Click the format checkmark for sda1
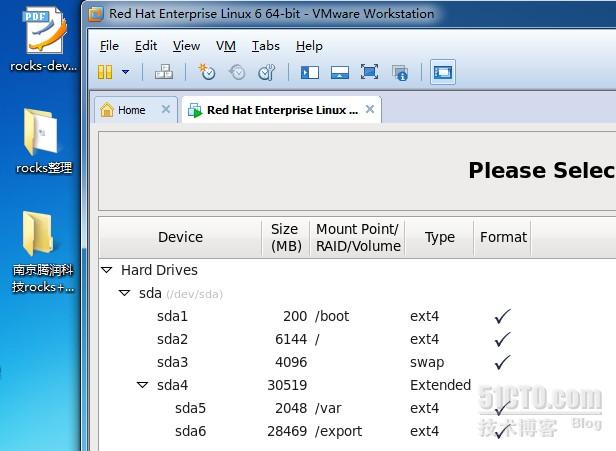Screen dimensions: 616x451 (x=502, y=316)
